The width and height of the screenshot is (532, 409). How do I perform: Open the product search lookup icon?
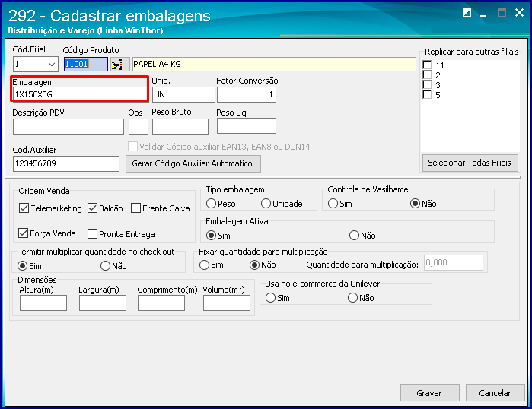[x=120, y=64]
